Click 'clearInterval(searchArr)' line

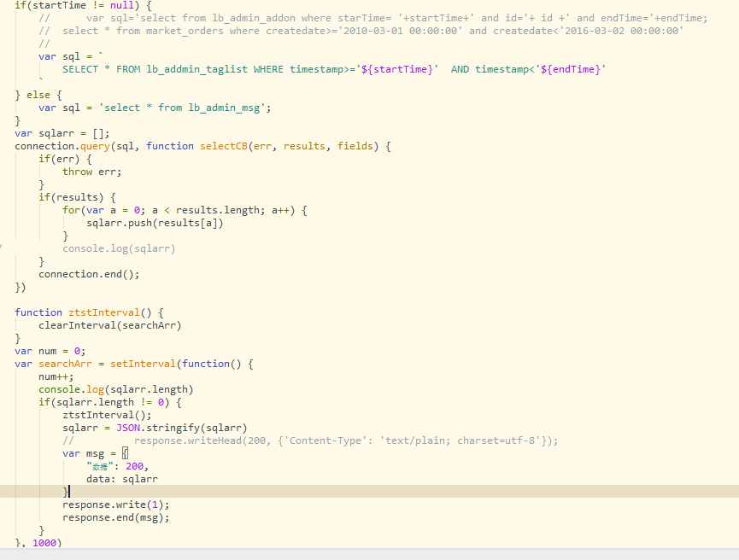pos(110,325)
